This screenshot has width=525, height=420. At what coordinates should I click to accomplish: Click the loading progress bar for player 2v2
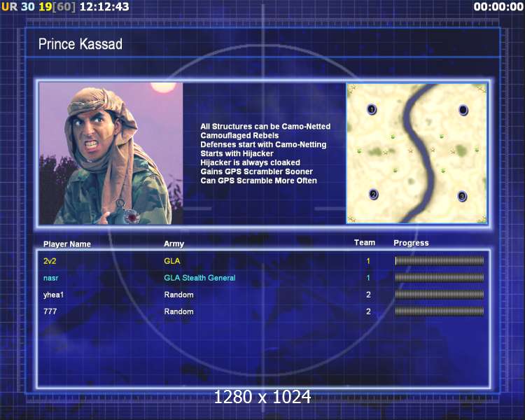440,261
